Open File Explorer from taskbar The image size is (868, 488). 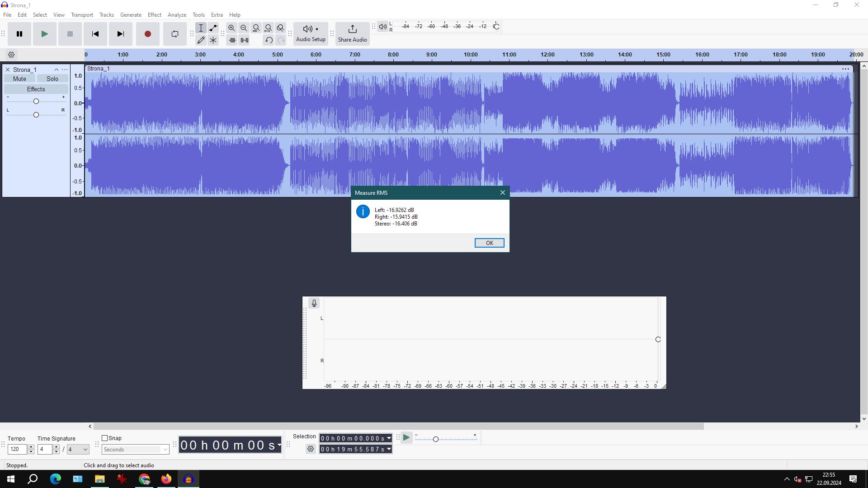coord(99,479)
